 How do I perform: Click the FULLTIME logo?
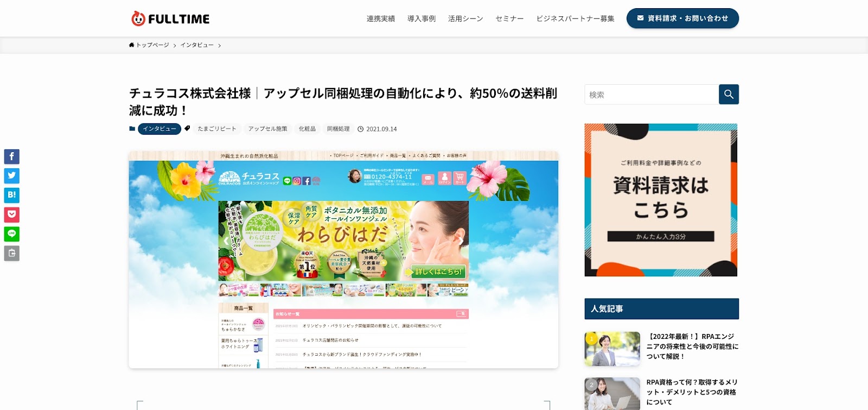pyautogui.click(x=170, y=18)
